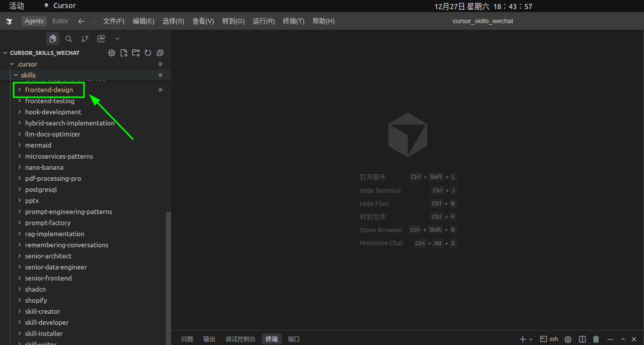Kill terminal with the trash icon
Image resolution: width=644 pixels, height=345 pixels.
[x=596, y=339]
